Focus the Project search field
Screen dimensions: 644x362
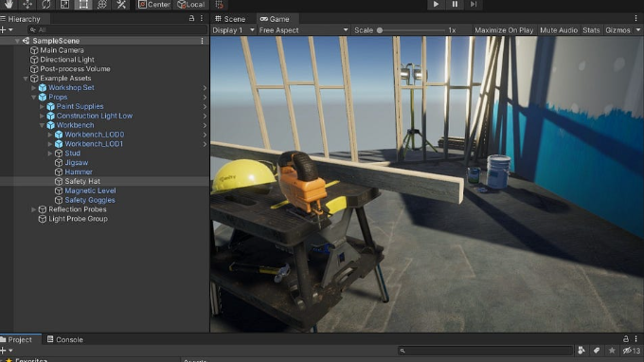[x=485, y=351]
